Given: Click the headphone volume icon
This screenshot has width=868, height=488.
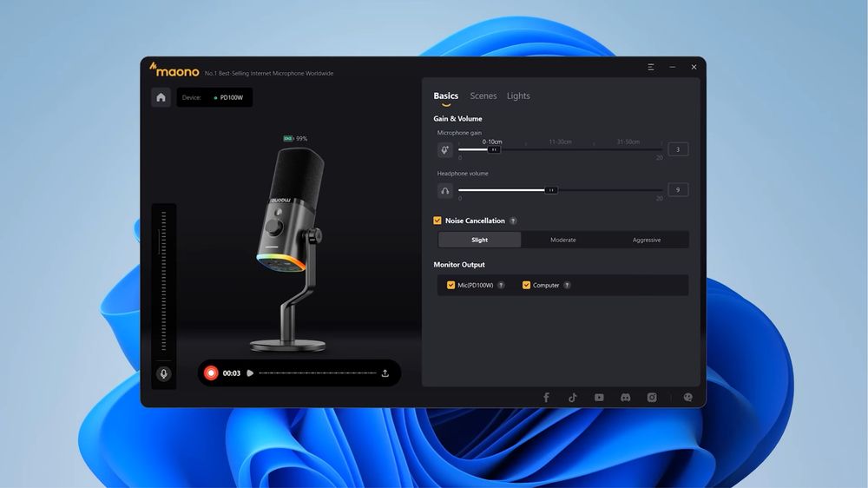Looking at the screenshot, I should (x=445, y=190).
